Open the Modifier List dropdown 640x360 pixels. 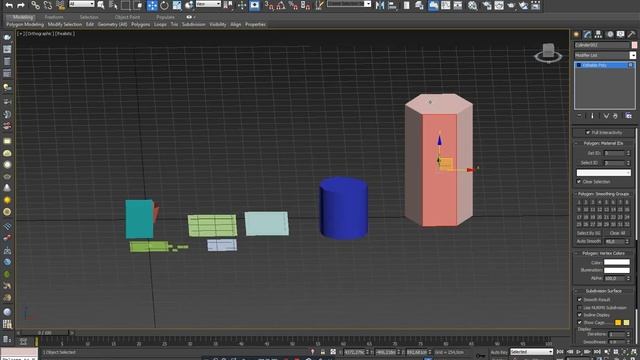(605, 55)
